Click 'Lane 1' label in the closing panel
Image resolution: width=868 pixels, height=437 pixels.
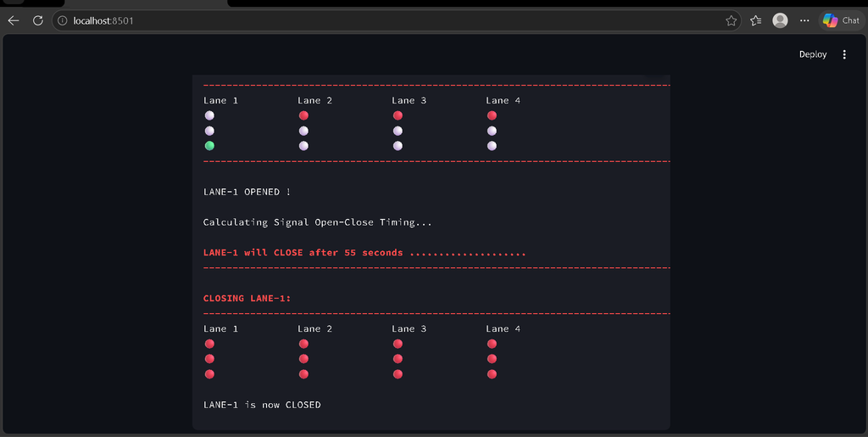pyautogui.click(x=220, y=328)
